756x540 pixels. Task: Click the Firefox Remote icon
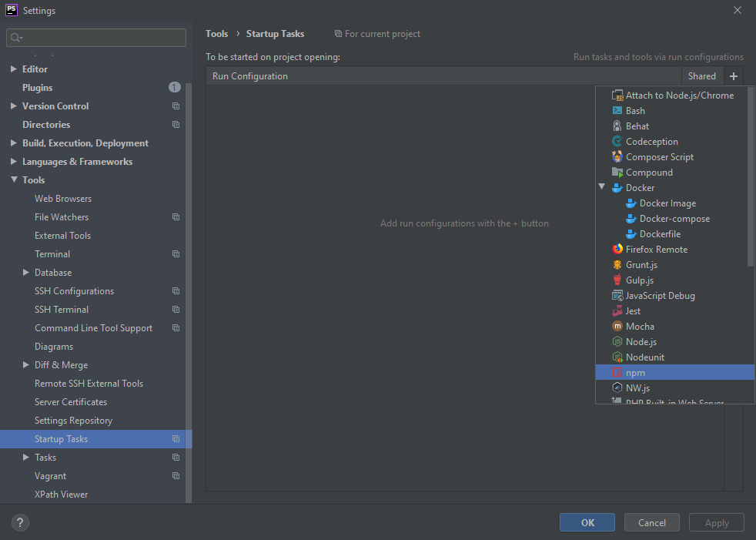coord(617,250)
